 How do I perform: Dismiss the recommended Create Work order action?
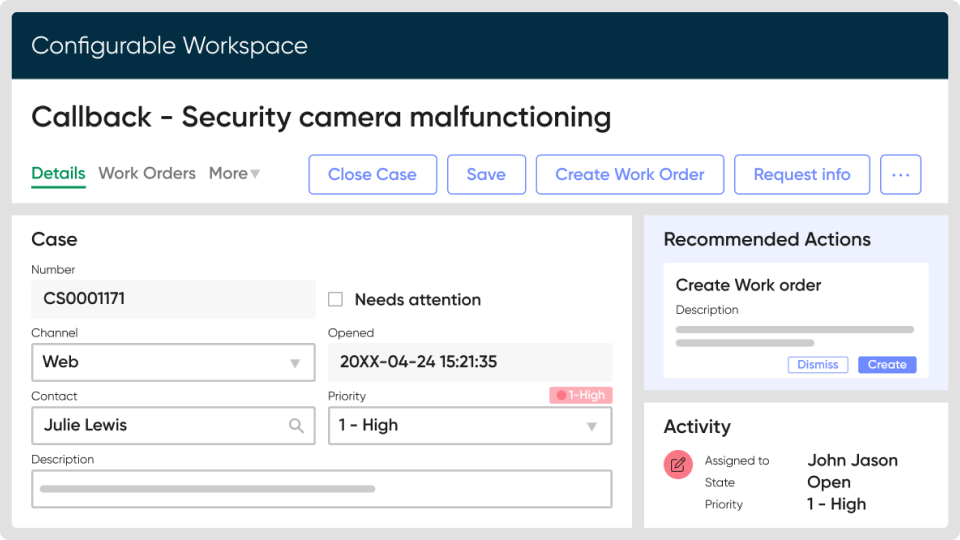tap(818, 365)
